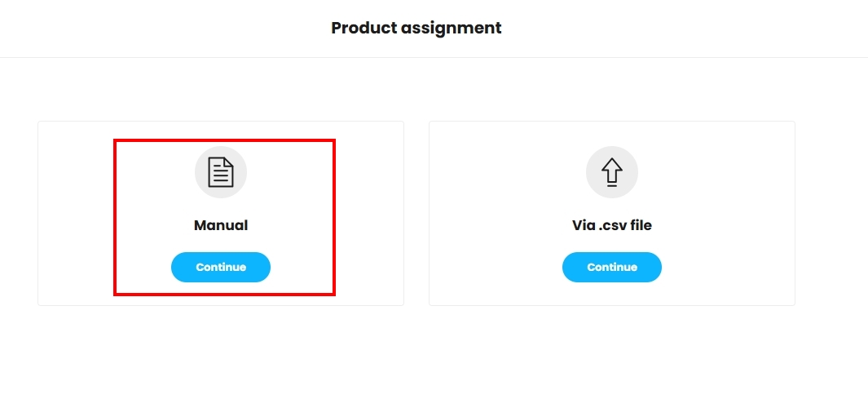Hit the left blue Continue button

(x=221, y=267)
